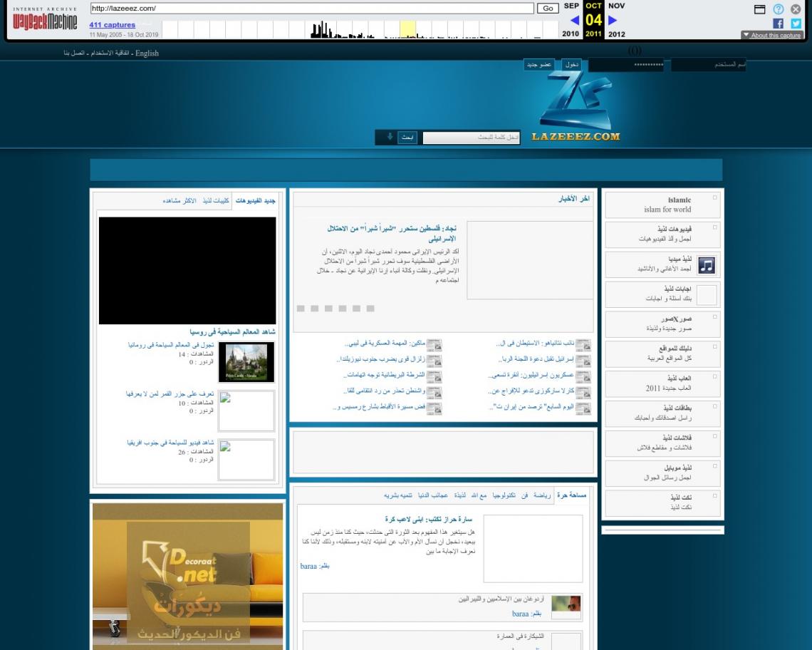Open the Islamic 'islam for world' sidebar item
The image size is (812, 650).
click(x=663, y=205)
